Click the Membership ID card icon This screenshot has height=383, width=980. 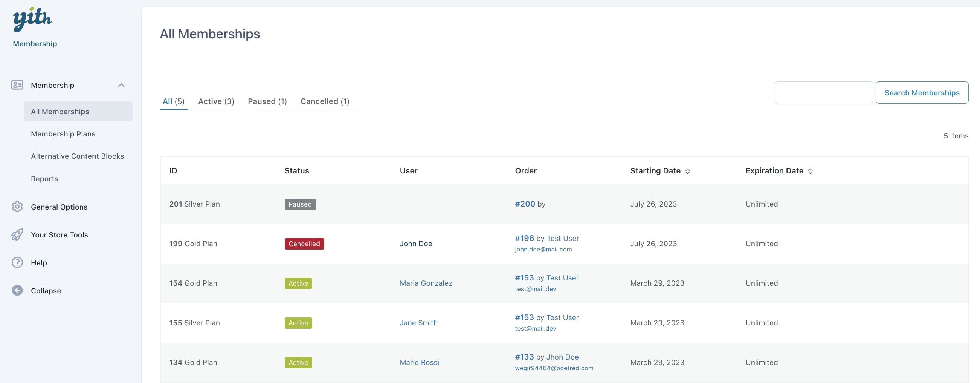(17, 85)
